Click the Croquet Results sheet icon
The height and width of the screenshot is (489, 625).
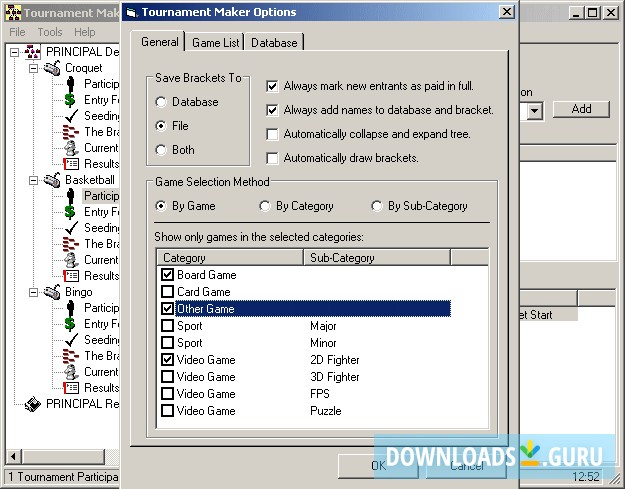[x=71, y=164]
